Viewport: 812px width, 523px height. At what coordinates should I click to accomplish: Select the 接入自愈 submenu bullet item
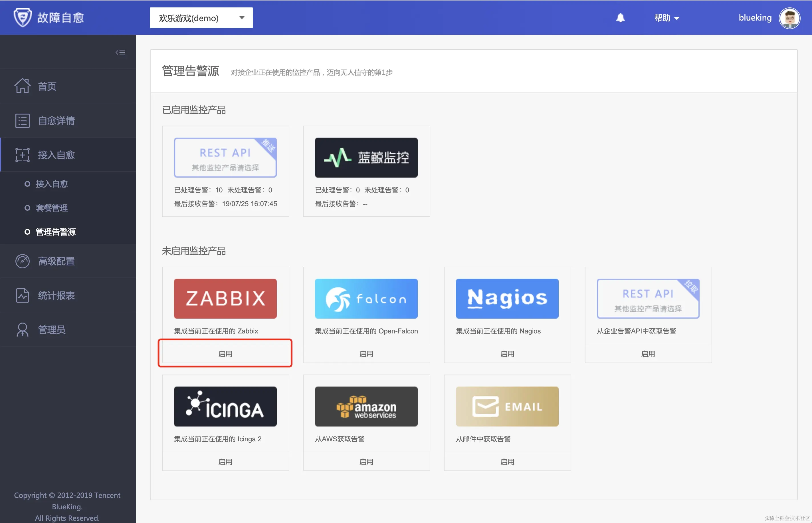[52, 184]
